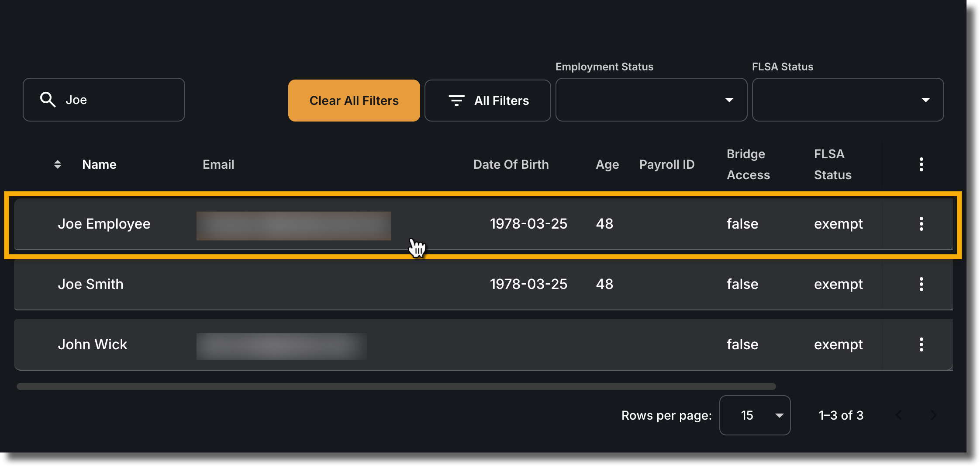The height and width of the screenshot is (466, 980).
Task: Go to the previous page arrow
Action: (x=899, y=415)
